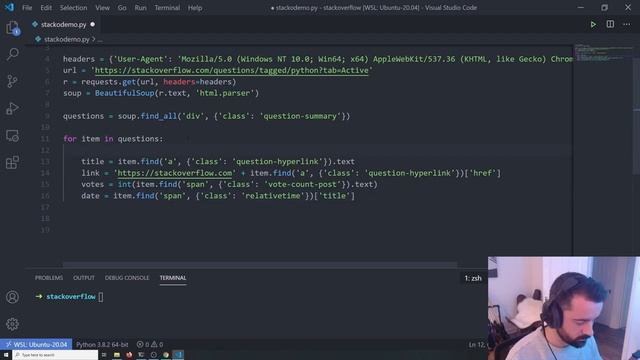Open the Accounts menu icon
Viewport: 640px width, 360px height.
pyautogui.click(x=12, y=297)
